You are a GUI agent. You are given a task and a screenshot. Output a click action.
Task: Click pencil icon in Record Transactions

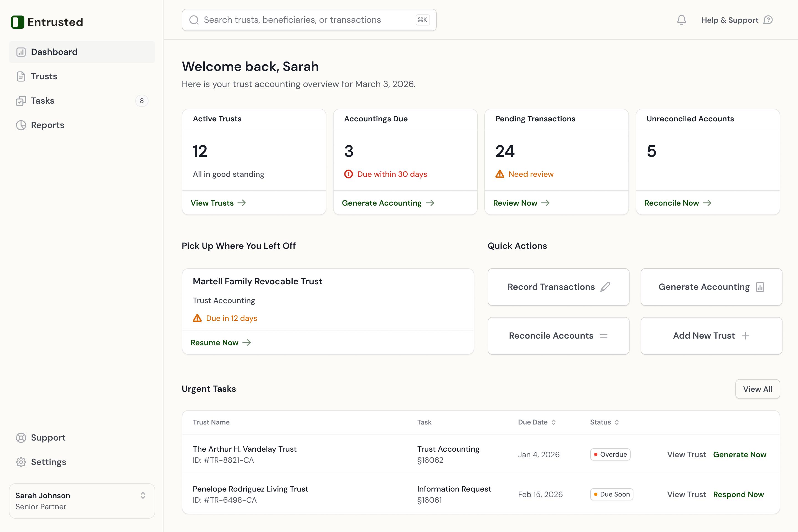tap(605, 287)
